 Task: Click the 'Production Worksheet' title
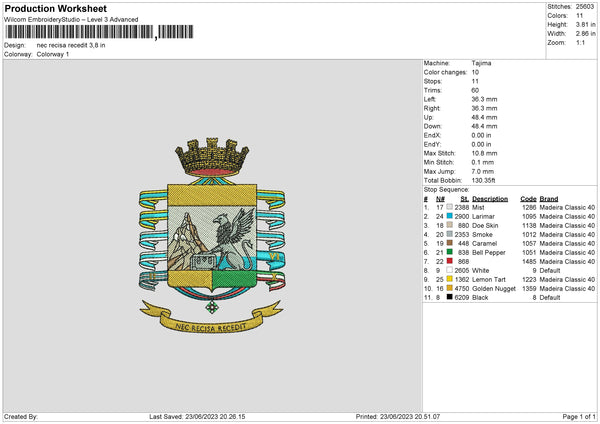pos(55,8)
